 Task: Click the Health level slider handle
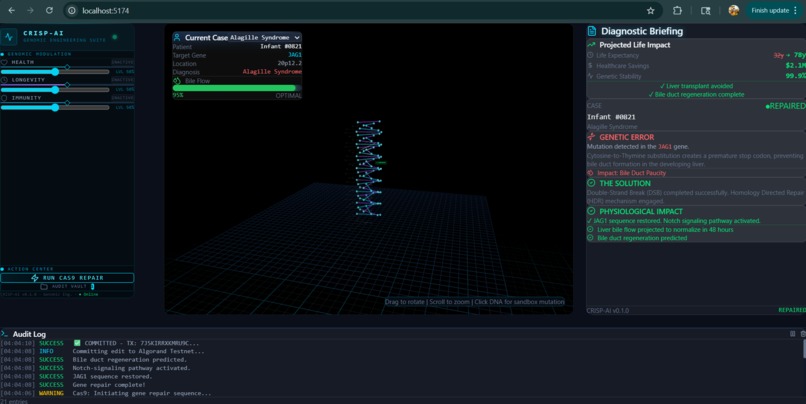click(55, 72)
